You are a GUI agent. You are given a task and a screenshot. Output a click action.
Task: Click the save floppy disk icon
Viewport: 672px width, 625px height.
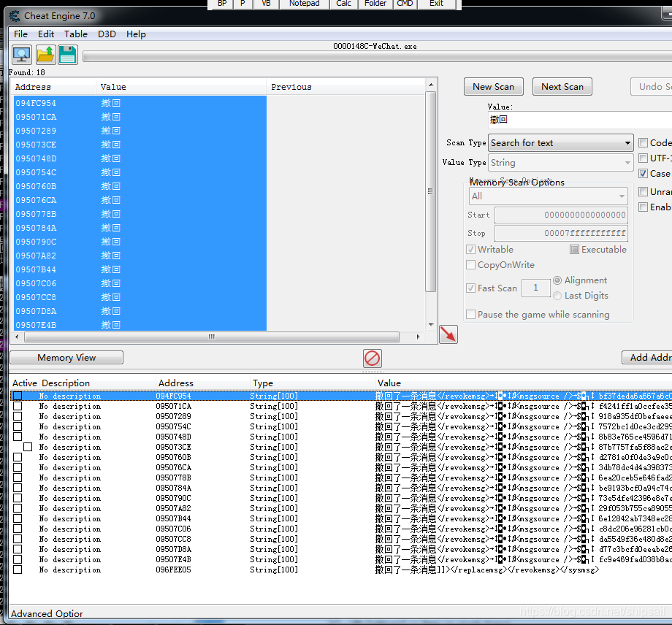coord(68,55)
